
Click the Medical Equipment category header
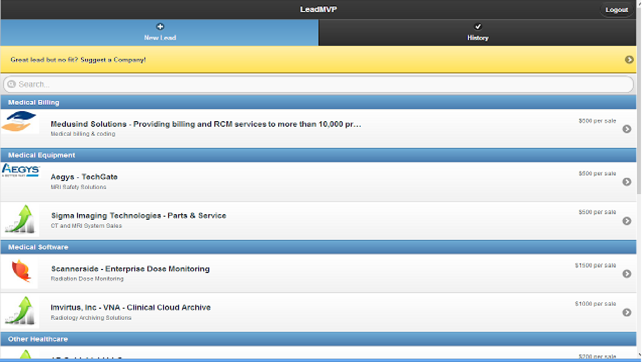click(x=318, y=155)
